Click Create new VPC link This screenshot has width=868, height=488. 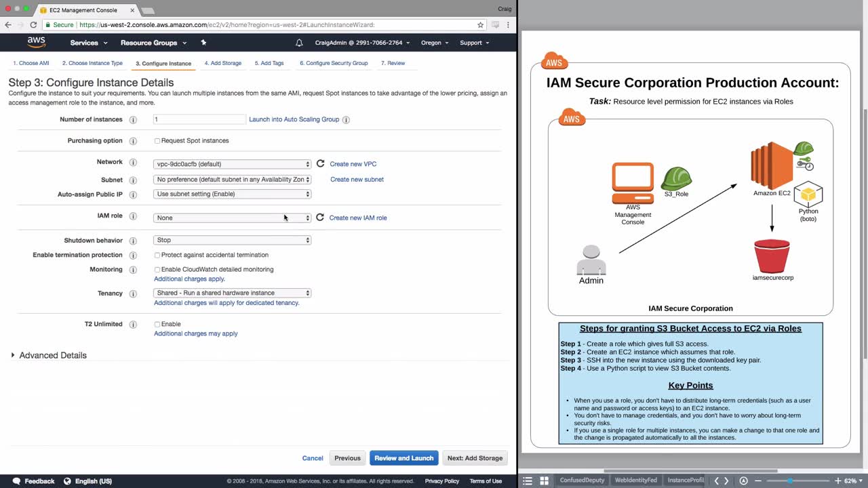[x=353, y=164]
